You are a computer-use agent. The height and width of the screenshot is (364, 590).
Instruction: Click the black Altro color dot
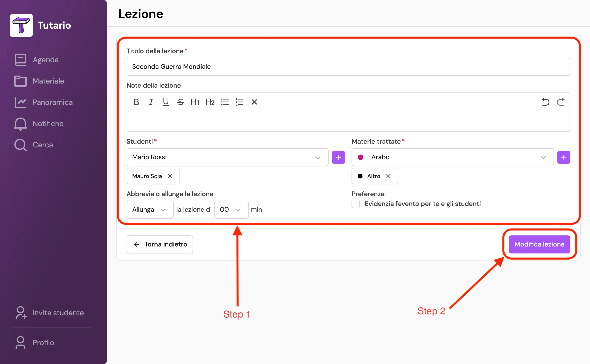(x=360, y=176)
